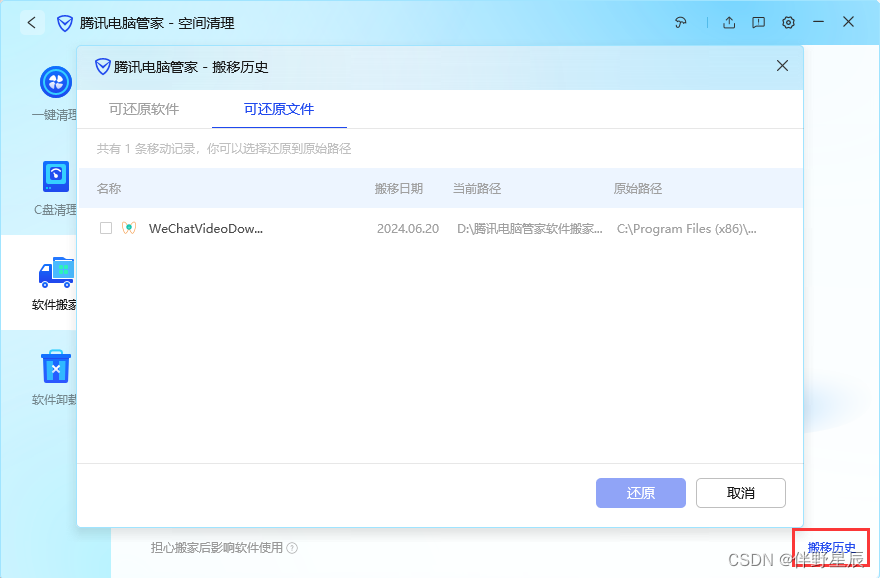Click shield logo in 搬移历史 dialog header

click(x=102, y=67)
